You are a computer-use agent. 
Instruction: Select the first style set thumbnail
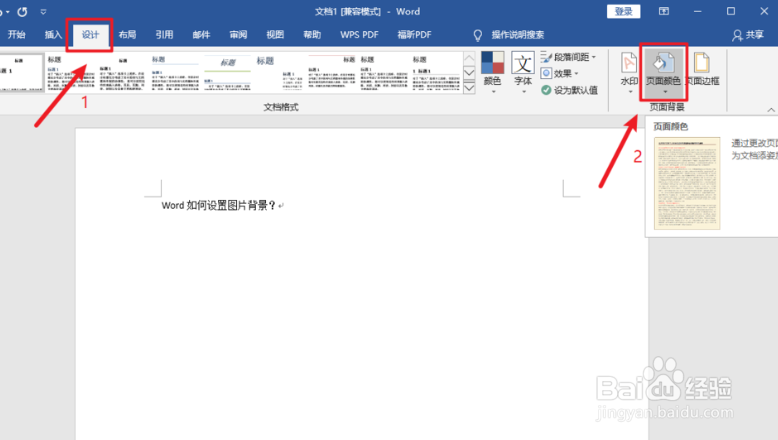click(x=20, y=72)
